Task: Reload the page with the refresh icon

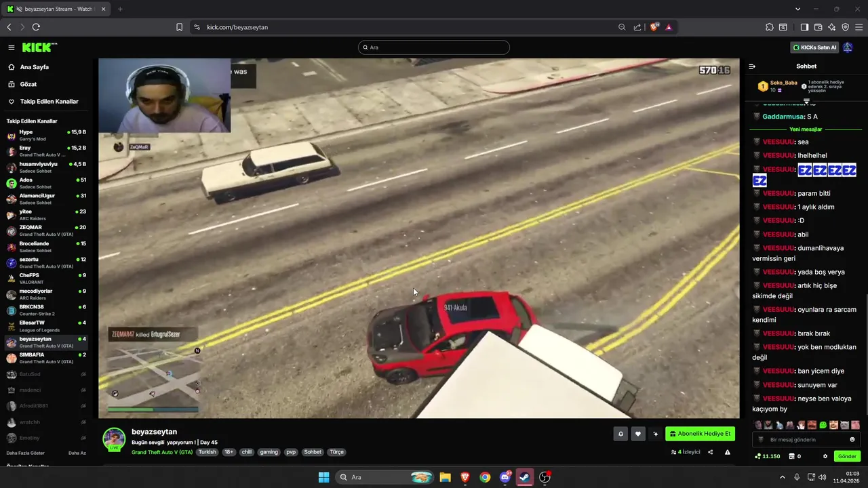Action: pos(36,27)
